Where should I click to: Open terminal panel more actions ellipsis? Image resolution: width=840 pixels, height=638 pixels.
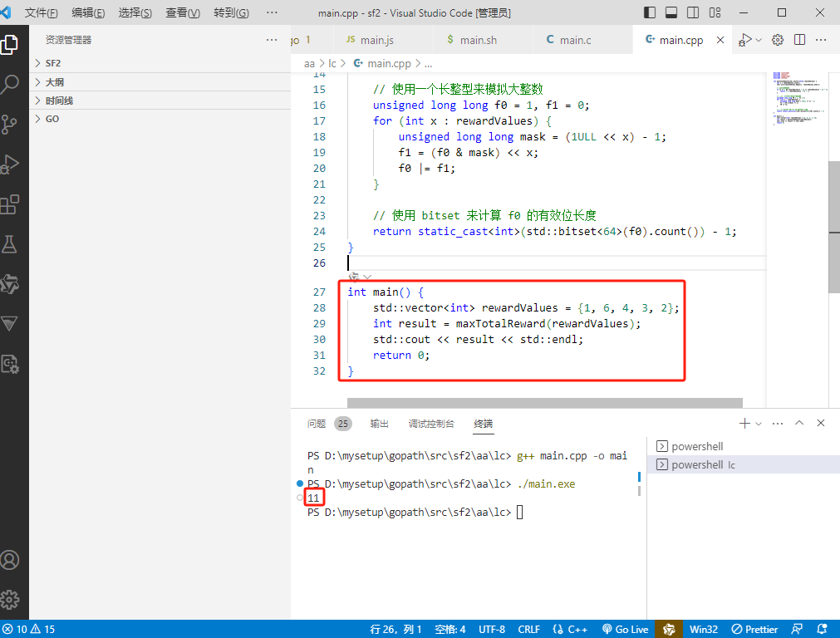[x=778, y=423]
